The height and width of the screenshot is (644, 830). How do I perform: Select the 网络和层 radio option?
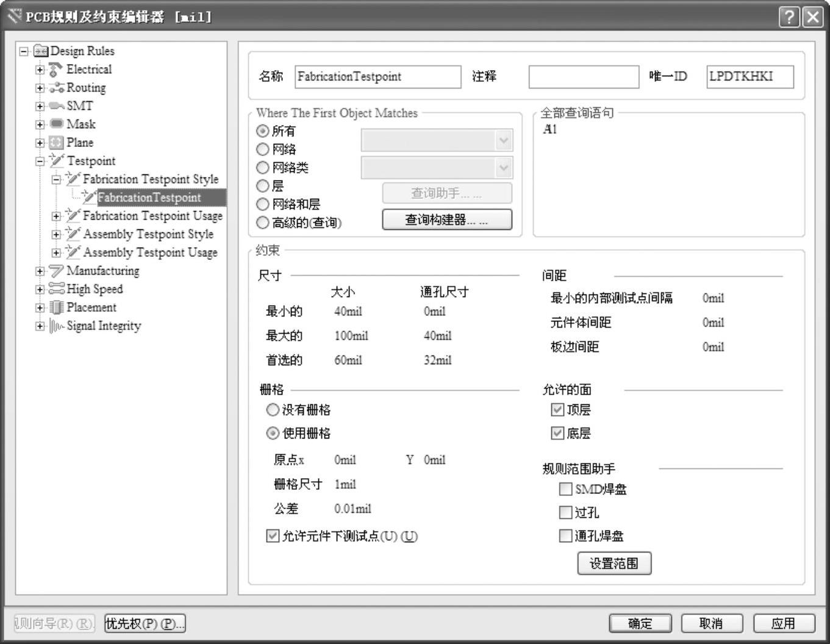point(263,204)
